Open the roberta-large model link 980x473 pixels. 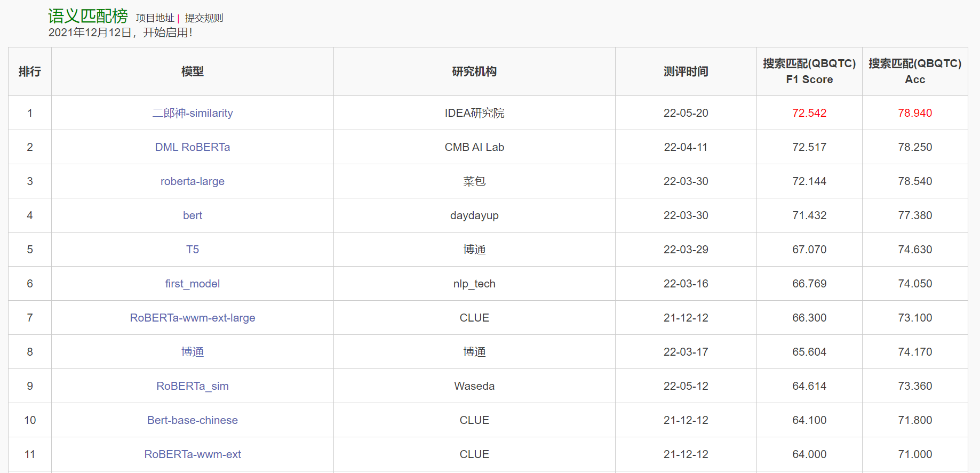[193, 181]
